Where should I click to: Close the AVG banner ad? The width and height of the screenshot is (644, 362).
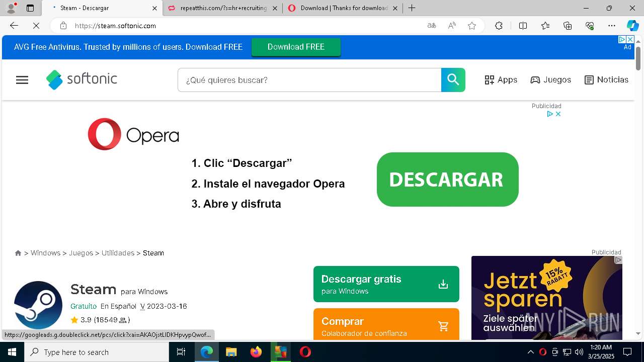[630, 39]
